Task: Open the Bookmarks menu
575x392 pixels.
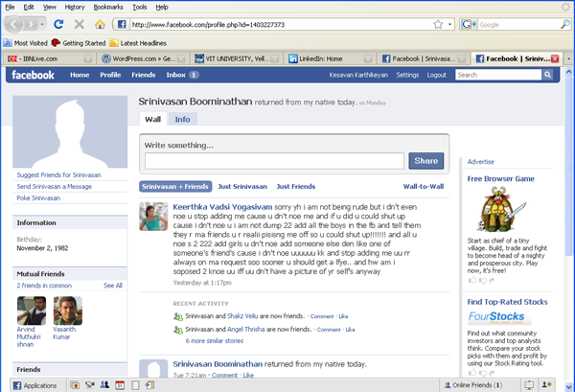Action: click(108, 6)
